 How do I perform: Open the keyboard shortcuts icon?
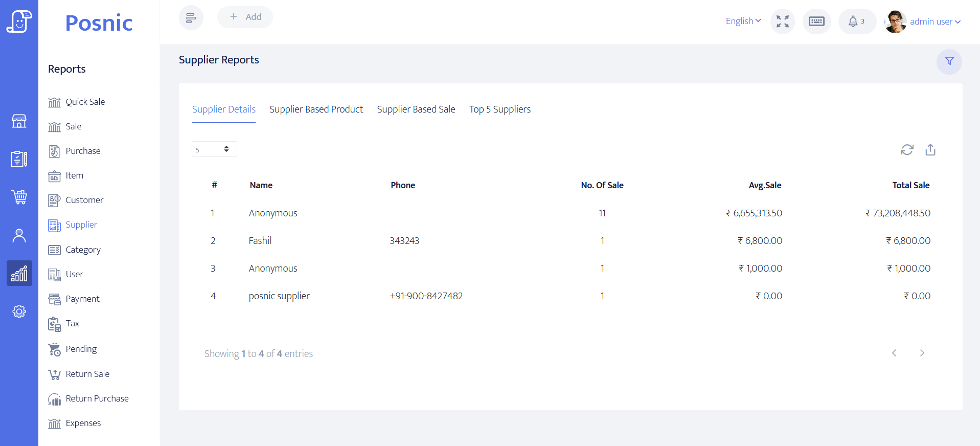(x=816, y=21)
